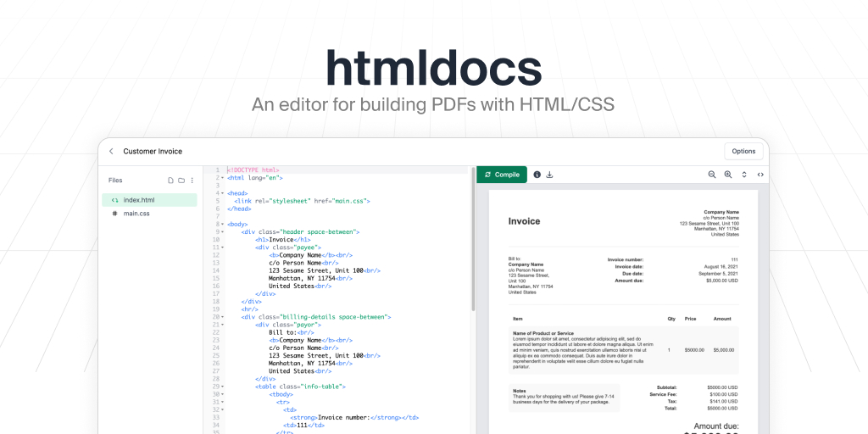Collapse the head tag fold on line 4
The height and width of the screenshot is (434, 868).
pos(222,193)
